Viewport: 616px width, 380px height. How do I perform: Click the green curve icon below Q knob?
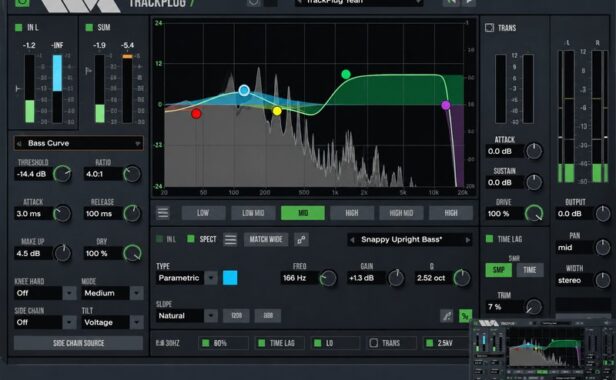coord(465,316)
